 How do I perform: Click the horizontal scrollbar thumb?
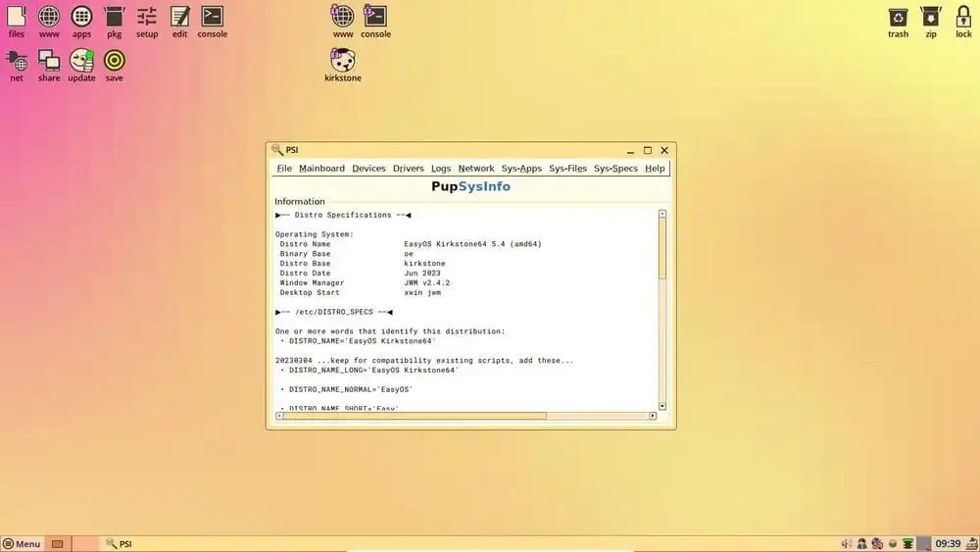(x=415, y=416)
